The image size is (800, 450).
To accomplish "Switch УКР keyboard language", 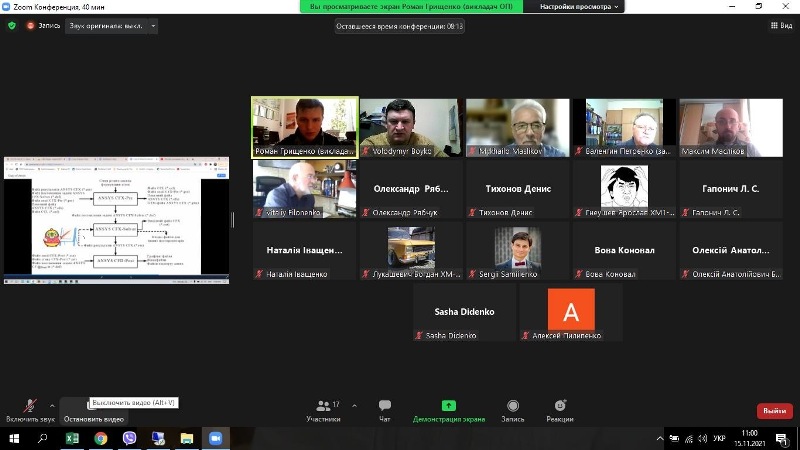I will pos(719,438).
